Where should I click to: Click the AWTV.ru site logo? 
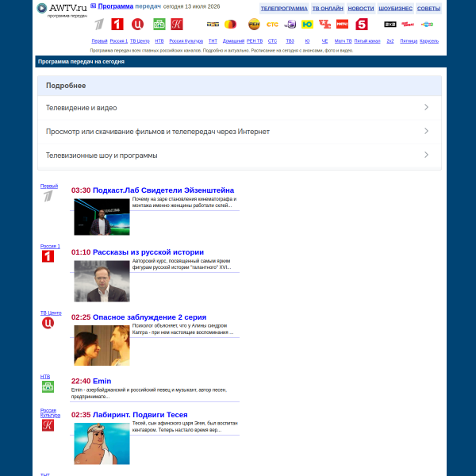[x=62, y=10]
